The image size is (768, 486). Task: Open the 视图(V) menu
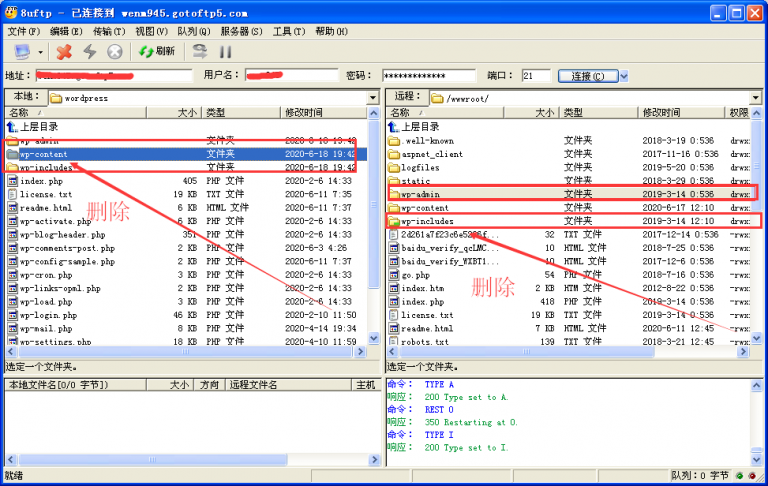click(x=151, y=31)
